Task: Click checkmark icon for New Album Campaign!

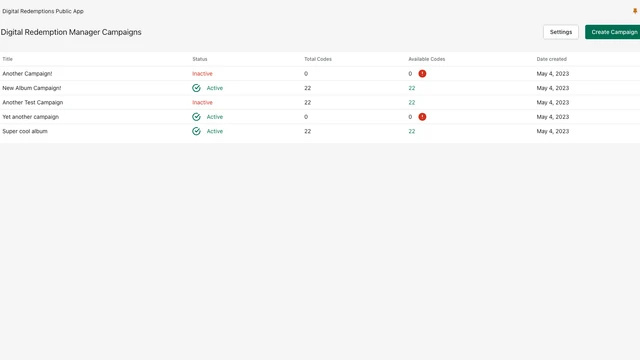Action: [x=196, y=88]
